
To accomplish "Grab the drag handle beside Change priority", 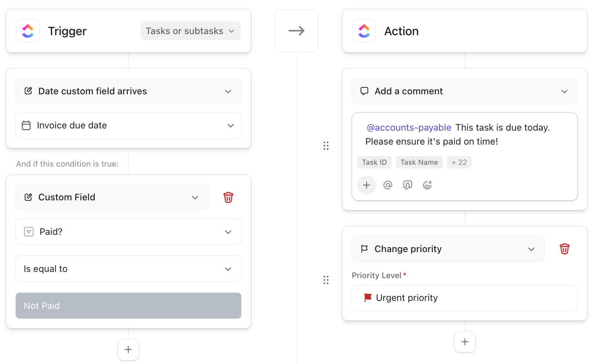I will (x=326, y=280).
